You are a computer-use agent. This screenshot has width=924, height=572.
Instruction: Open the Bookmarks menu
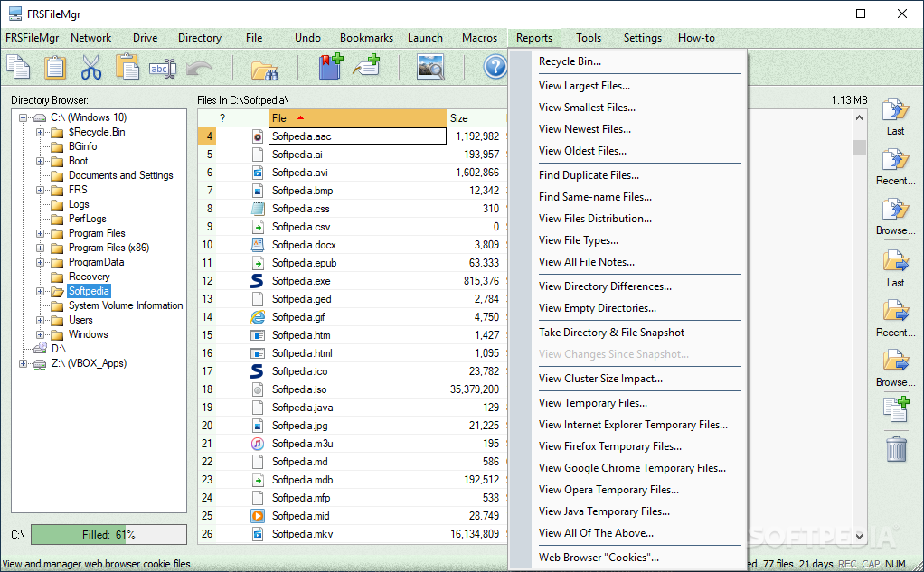pyautogui.click(x=366, y=38)
